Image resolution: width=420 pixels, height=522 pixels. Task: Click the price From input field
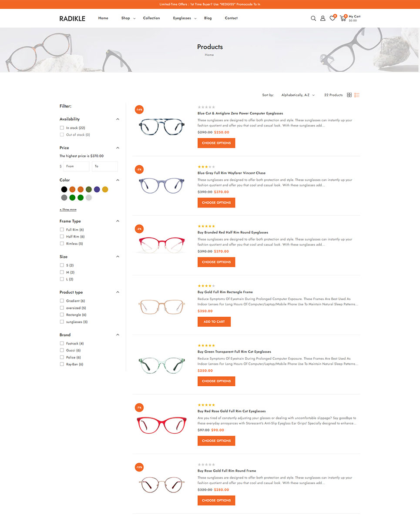(x=76, y=166)
